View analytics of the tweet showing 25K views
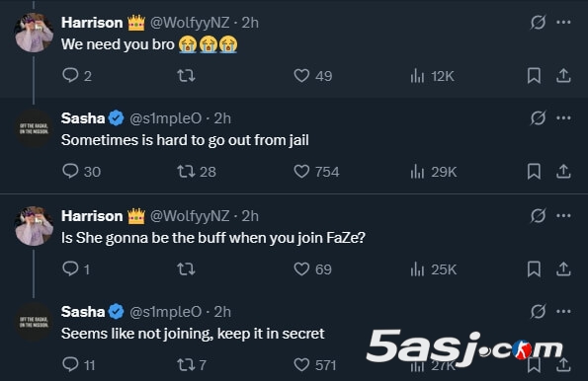This screenshot has height=381, width=588. (x=434, y=269)
